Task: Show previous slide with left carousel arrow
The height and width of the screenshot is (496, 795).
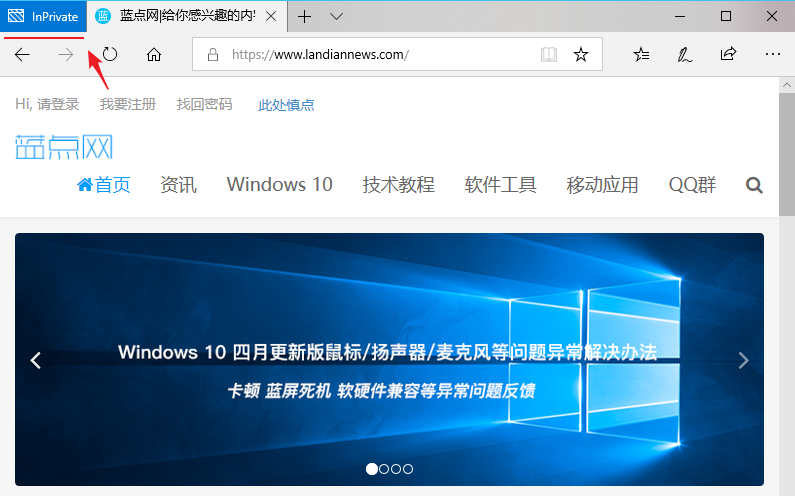Action: pyautogui.click(x=35, y=361)
